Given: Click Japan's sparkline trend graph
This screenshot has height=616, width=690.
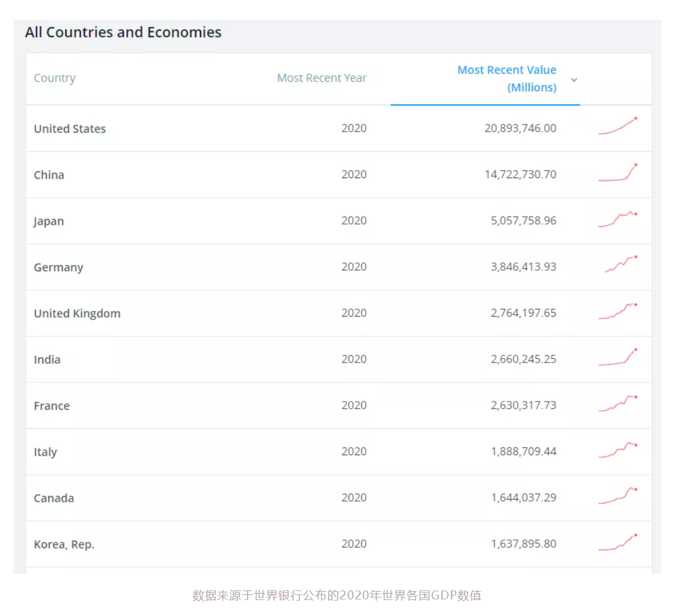Looking at the screenshot, I should tap(617, 219).
